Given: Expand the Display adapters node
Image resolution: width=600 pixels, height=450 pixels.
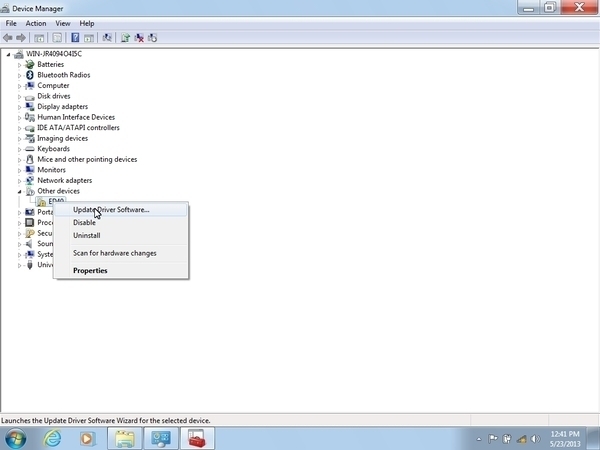Looking at the screenshot, I should coord(19,107).
